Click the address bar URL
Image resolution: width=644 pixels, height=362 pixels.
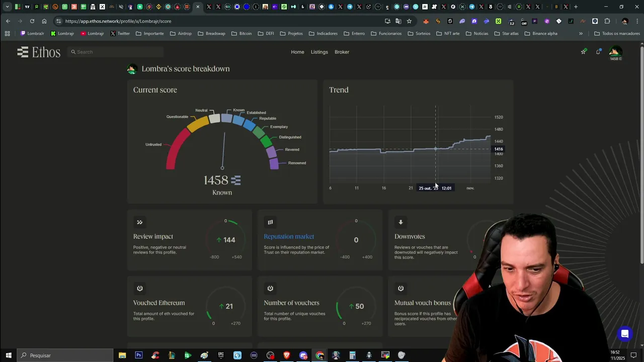(x=118, y=21)
